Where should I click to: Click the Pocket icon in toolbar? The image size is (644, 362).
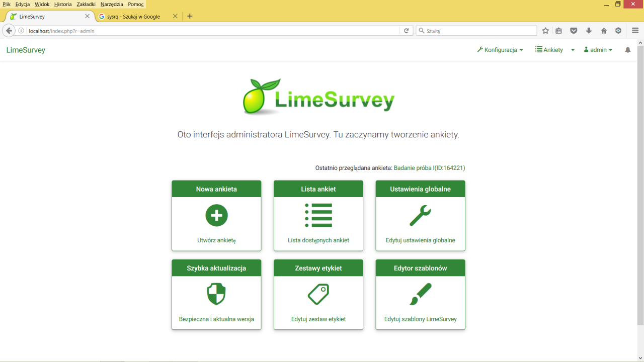click(x=574, y=31)
